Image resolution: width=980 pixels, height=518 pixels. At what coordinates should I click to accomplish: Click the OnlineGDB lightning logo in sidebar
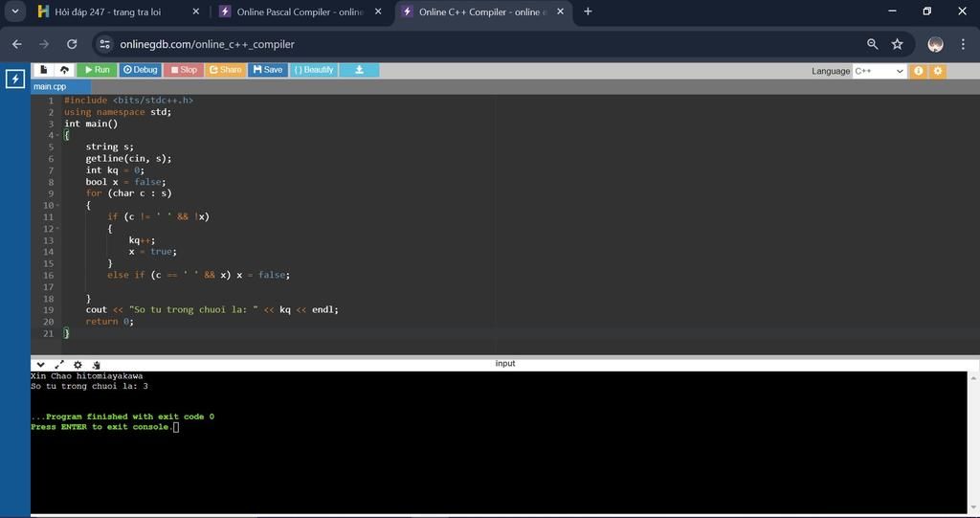click(15, 79)
